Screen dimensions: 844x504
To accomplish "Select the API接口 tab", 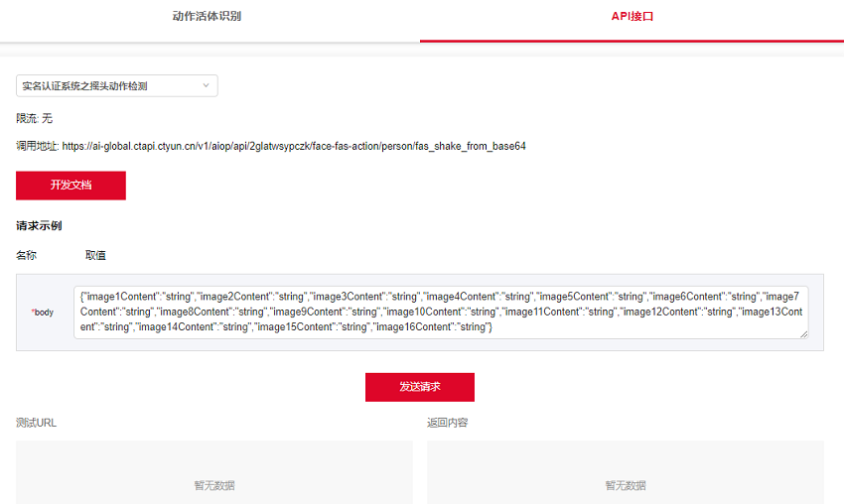I will 632,16.
